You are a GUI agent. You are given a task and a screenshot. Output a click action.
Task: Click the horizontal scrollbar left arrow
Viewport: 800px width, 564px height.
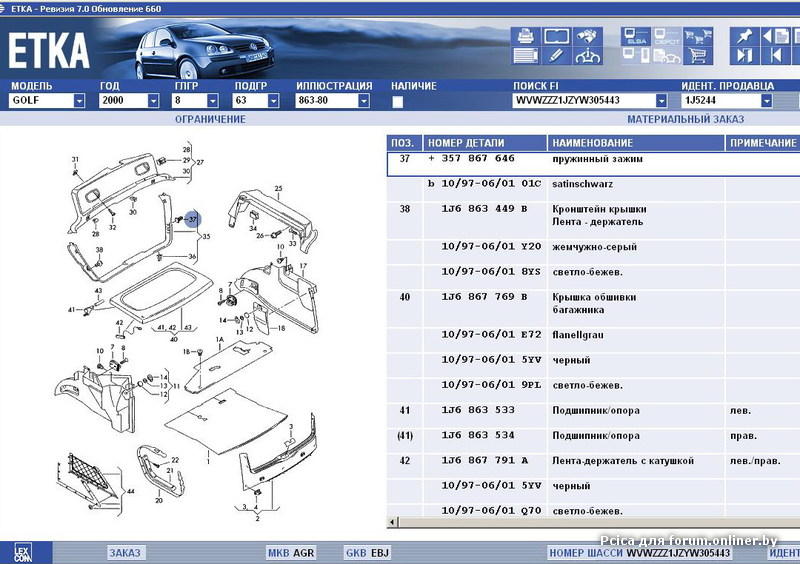(392, 522)
